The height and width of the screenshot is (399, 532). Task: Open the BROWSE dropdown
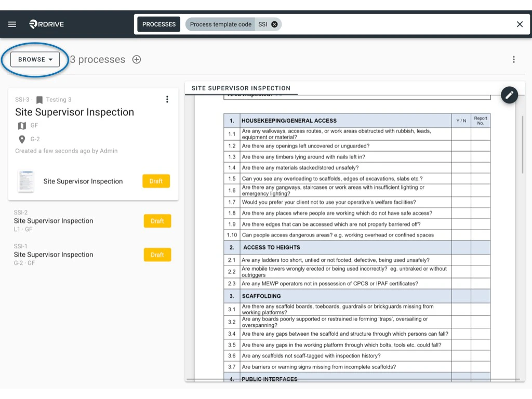35,59
